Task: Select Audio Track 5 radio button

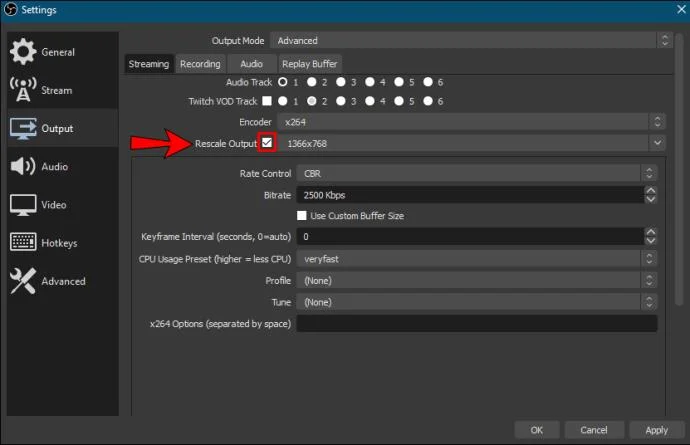Action: pyautogui.click(x=399, y=82)
